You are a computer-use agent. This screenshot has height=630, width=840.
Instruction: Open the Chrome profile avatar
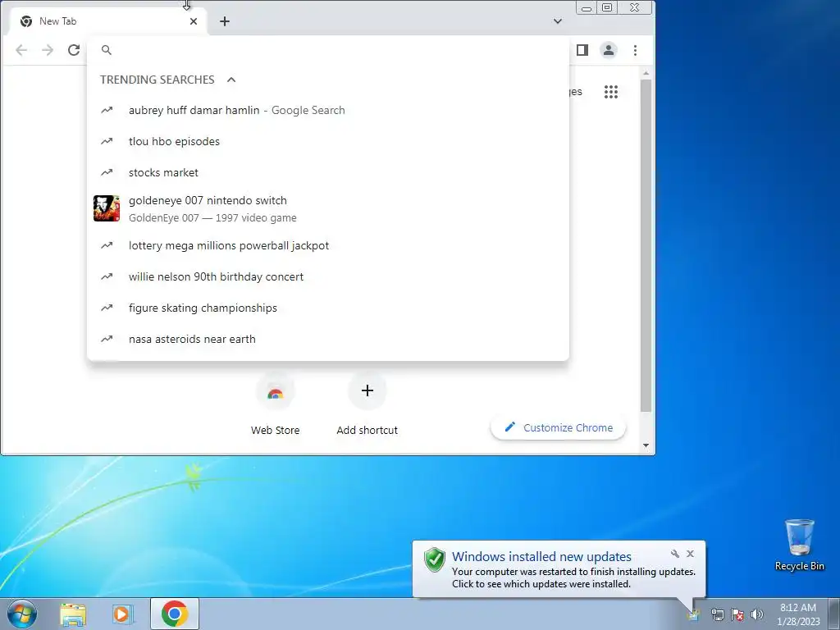coord(609,50)
